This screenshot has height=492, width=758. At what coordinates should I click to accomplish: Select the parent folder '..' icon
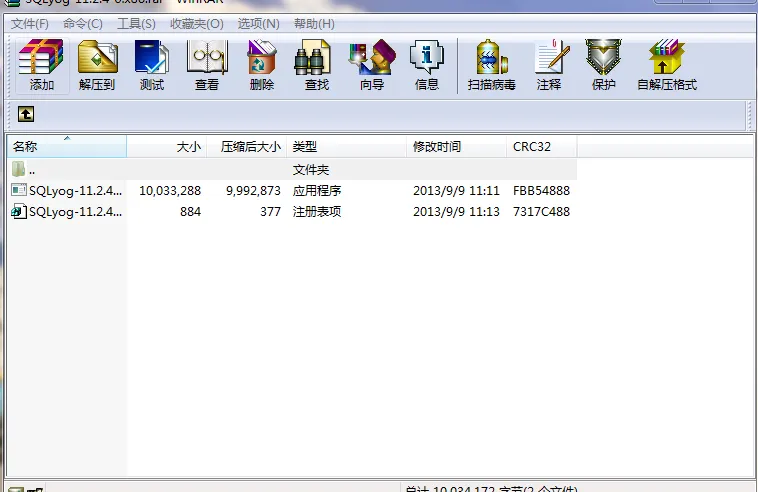[x=18, y=169]
